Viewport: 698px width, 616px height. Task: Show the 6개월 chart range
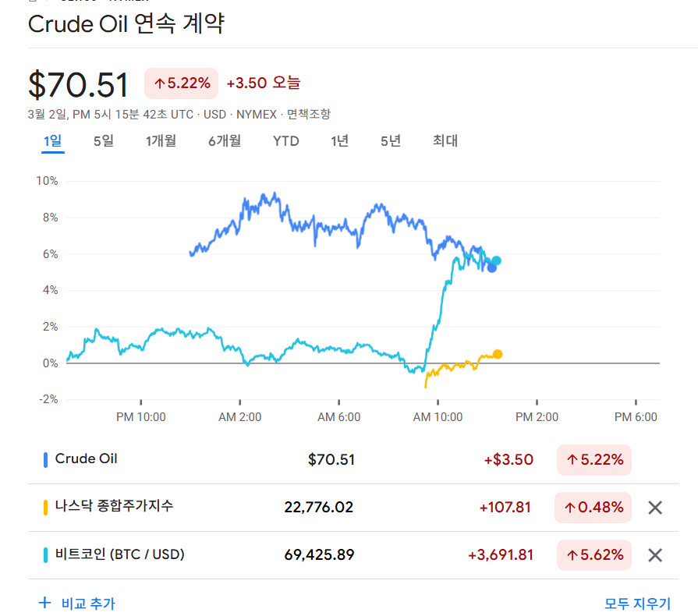(x=225, y=141)
